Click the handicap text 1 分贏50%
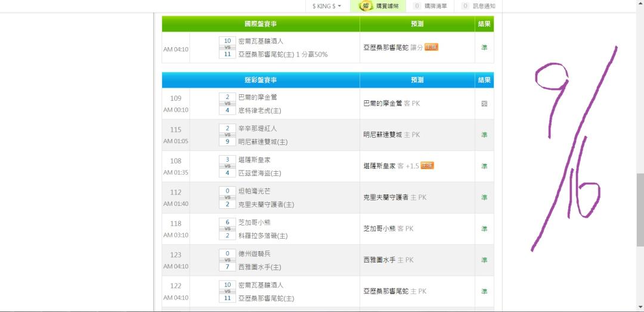This screenshot has height=312, width=644. pos(312,54)
